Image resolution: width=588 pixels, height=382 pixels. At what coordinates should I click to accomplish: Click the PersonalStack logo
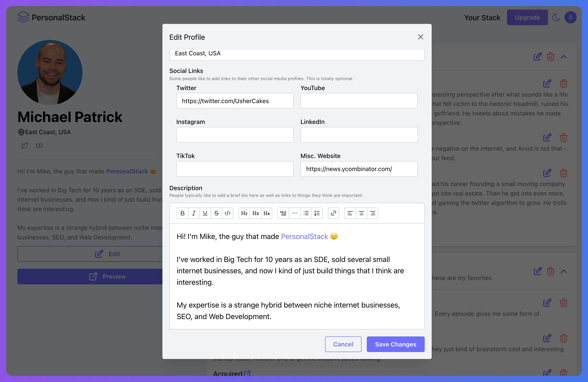(x=51, y=17)
